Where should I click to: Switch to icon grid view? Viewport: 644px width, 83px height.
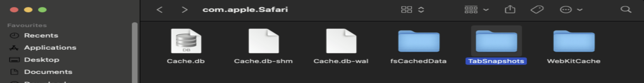pyautogui.click(x=407, y=10)
